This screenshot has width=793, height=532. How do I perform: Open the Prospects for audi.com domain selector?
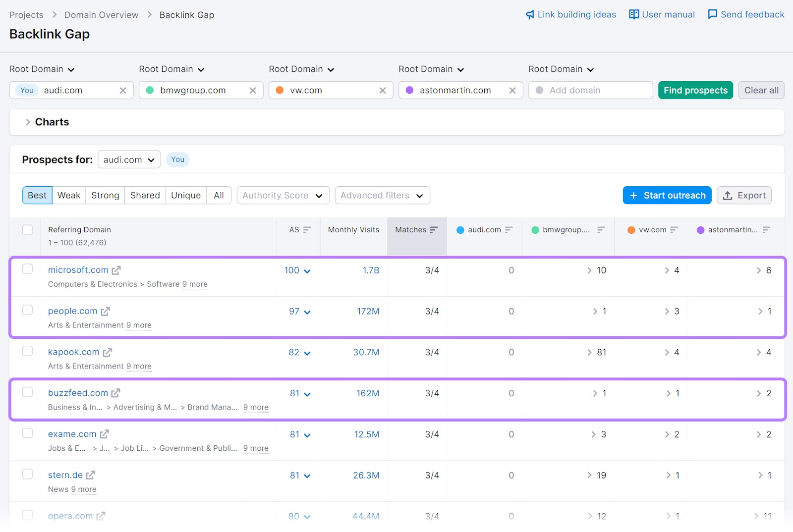pos(129,160)
